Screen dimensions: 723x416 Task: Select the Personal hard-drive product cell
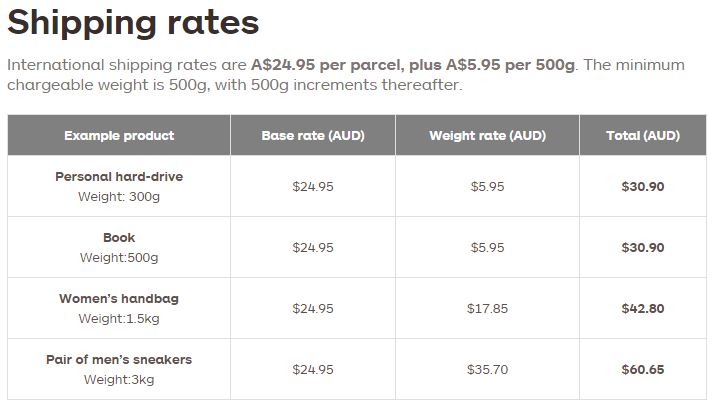[119, 186]
